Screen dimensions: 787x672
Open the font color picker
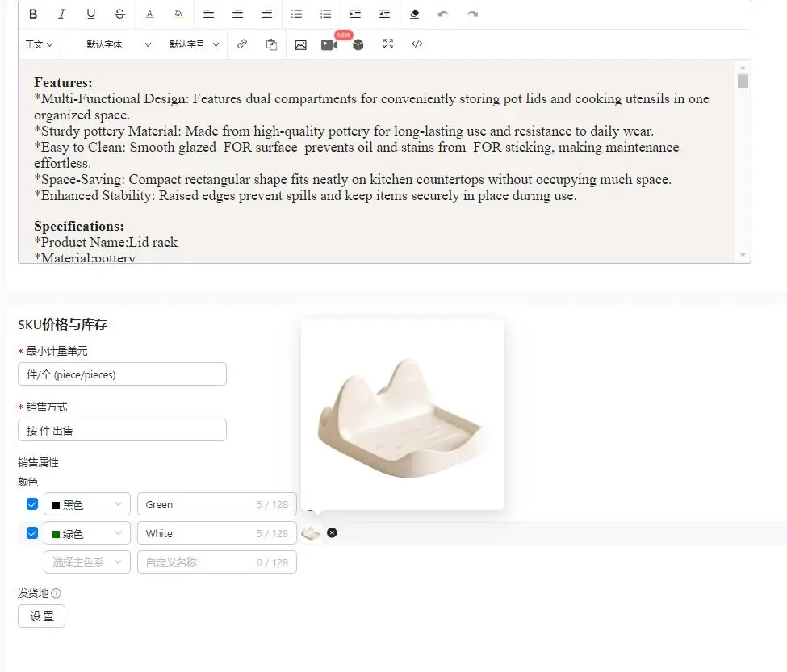click(x=149, y=14)
